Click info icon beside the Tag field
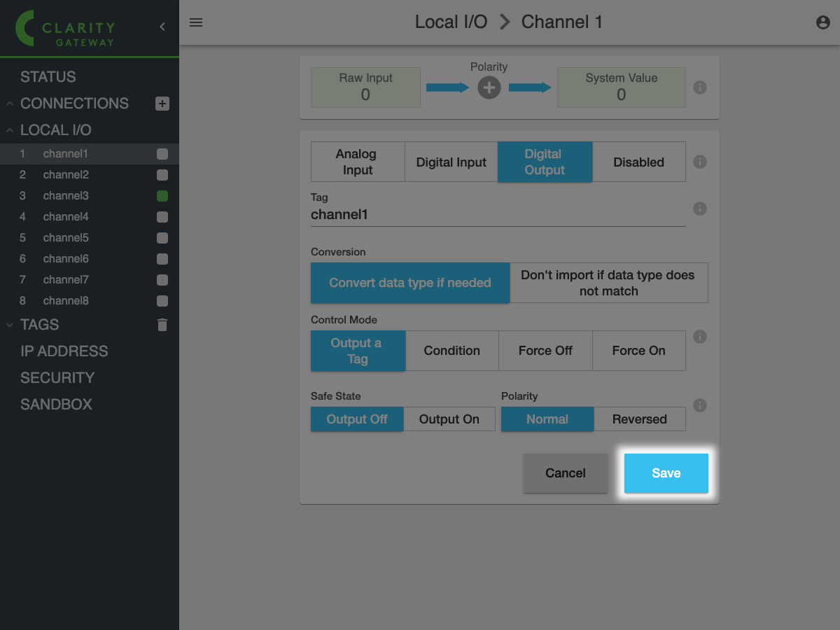The image size is (840, 630). (700, 209)
